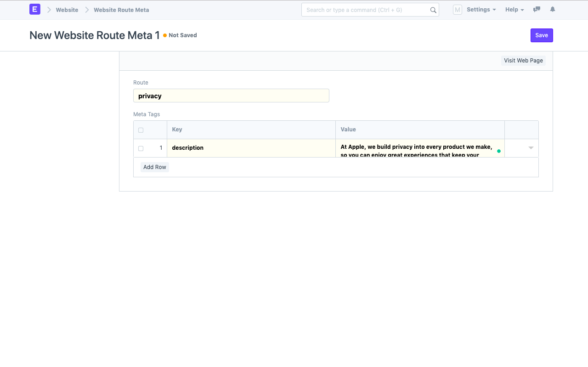588x367 pixels.
Task: Edit the description Key cell
Action: (251, 148)
